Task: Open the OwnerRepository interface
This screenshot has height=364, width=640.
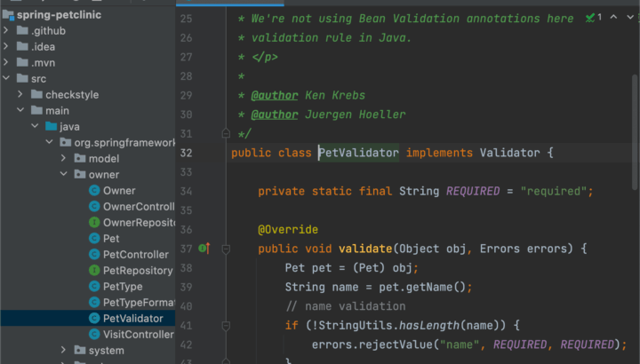Action: 139,222
